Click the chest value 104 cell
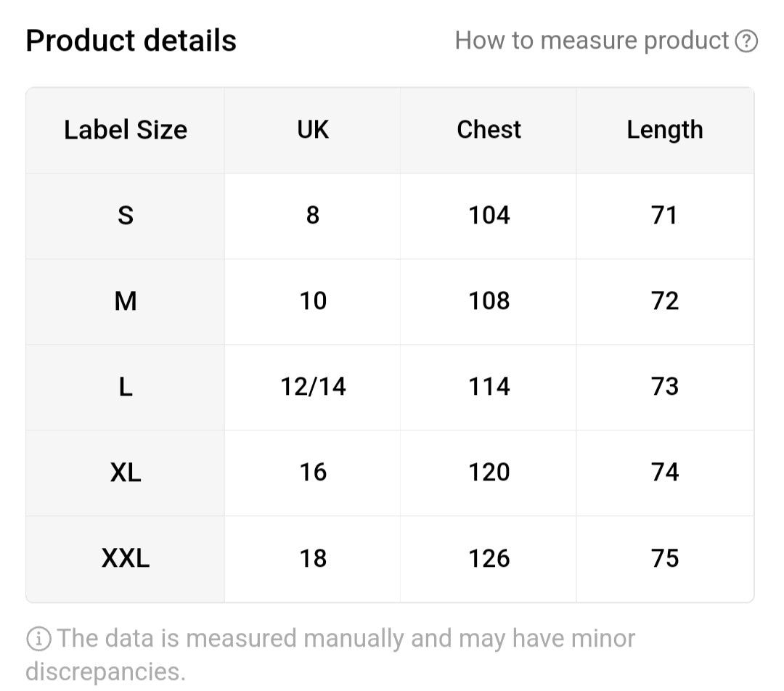The width and height of the screenshot is (784, 691). (x=489, y=216)
